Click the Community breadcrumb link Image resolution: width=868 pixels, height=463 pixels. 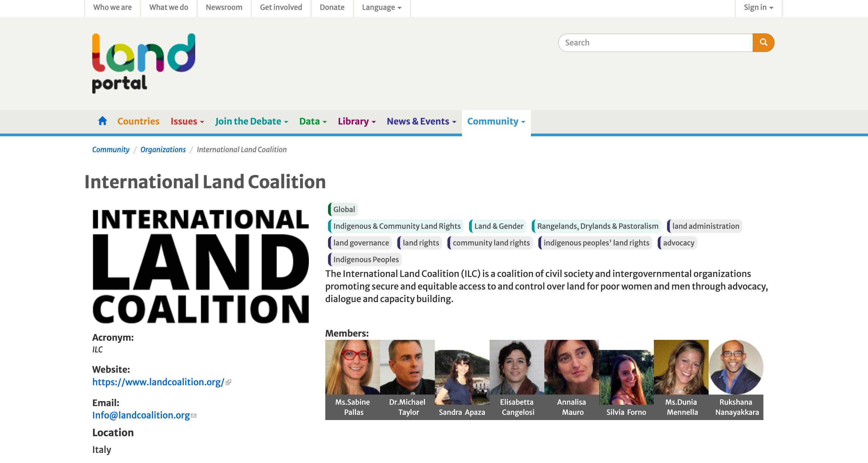[x=111, y=149]
